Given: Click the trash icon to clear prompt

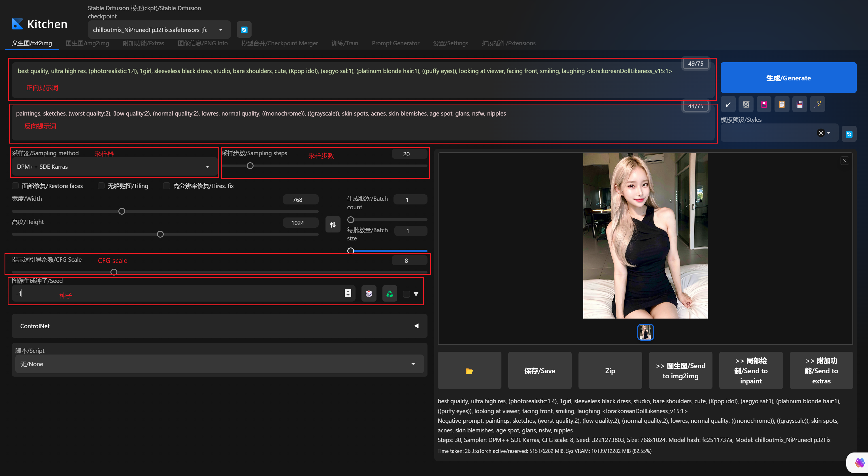Looking at the screenshot, I should tap(746, 104).
